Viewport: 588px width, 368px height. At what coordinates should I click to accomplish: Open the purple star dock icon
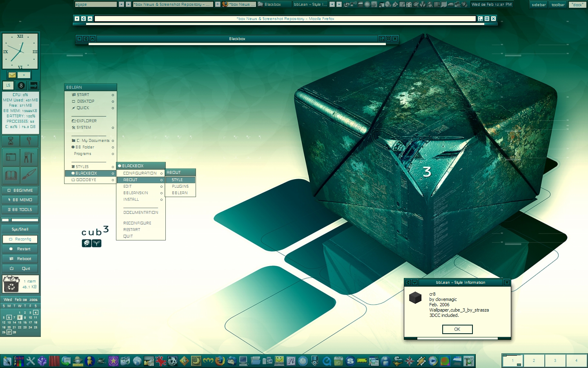[113, 361]
